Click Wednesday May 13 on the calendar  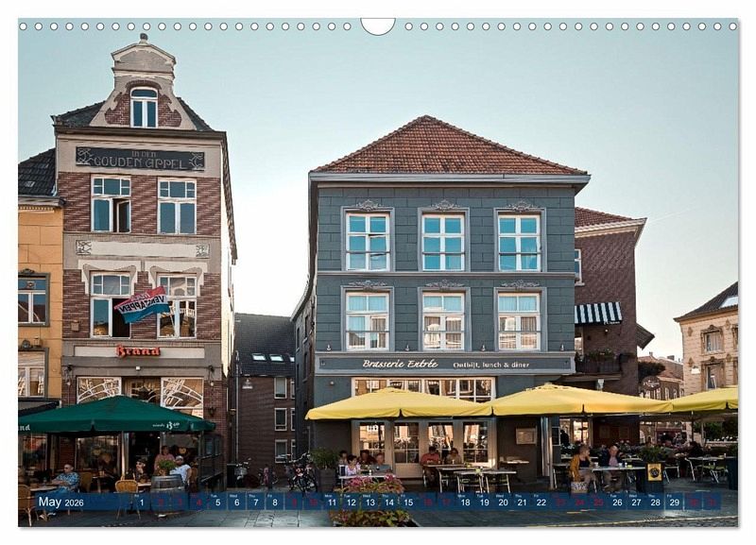point(369,502)
